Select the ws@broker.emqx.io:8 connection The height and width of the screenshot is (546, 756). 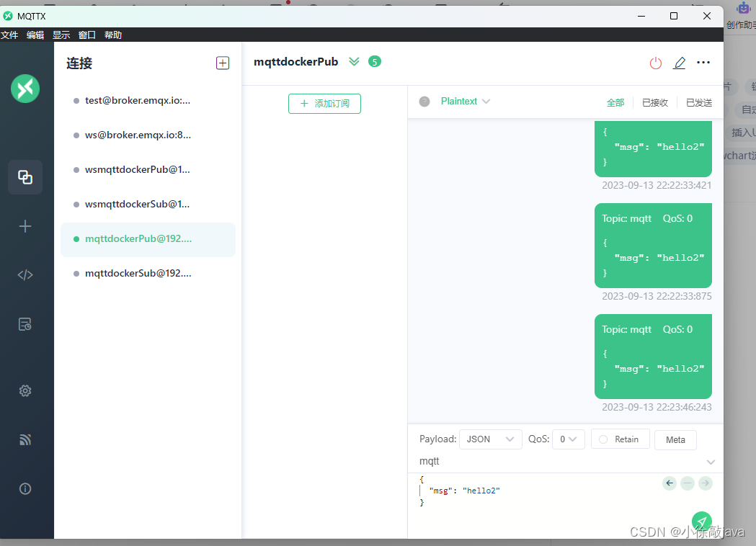[148, 135]
